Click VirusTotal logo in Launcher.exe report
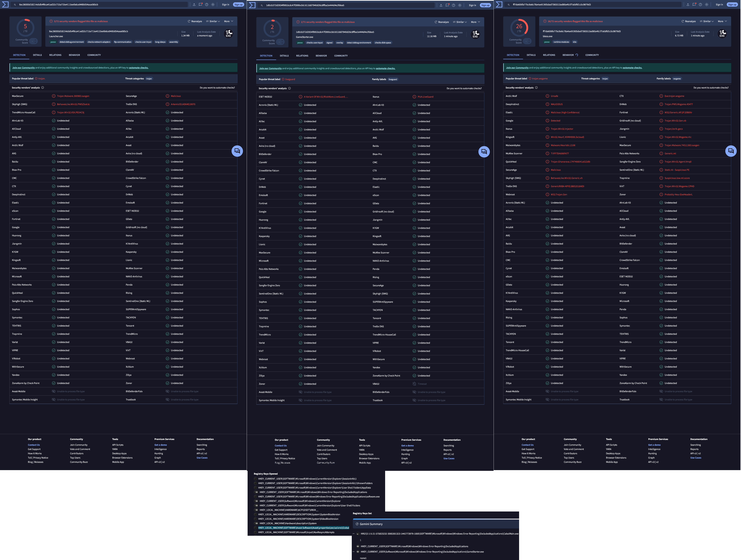Viewport: 741px width, 560px height. click(5, 5)
